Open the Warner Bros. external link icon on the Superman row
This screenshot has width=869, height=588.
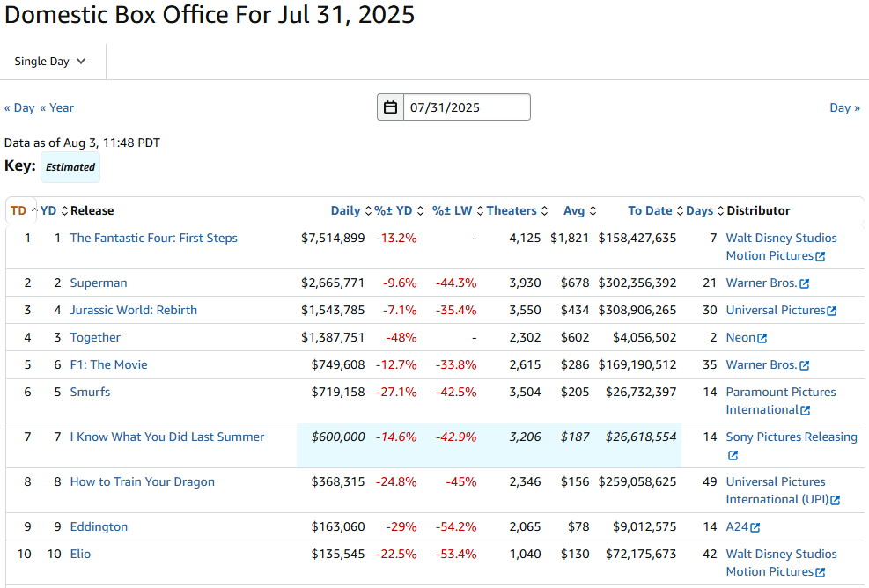(804, 283)
